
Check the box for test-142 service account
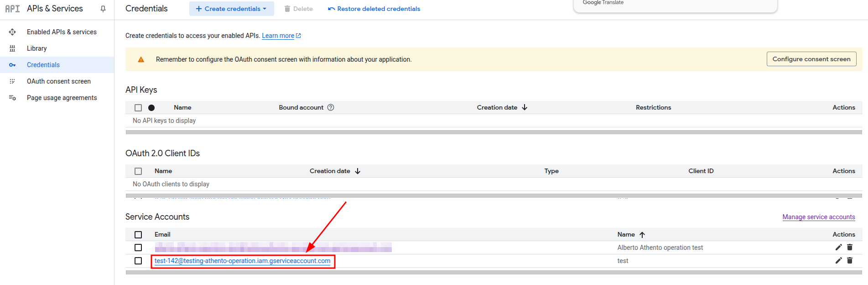tap(138, 261)
